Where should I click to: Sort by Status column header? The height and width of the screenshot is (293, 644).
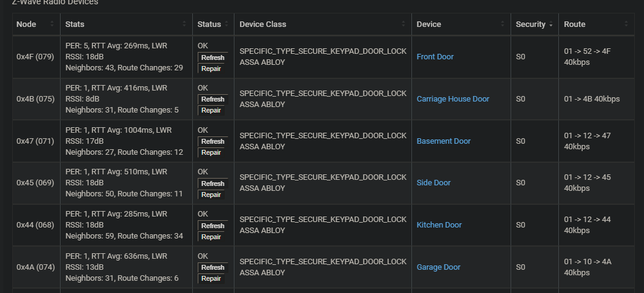(x=209, y=24)
